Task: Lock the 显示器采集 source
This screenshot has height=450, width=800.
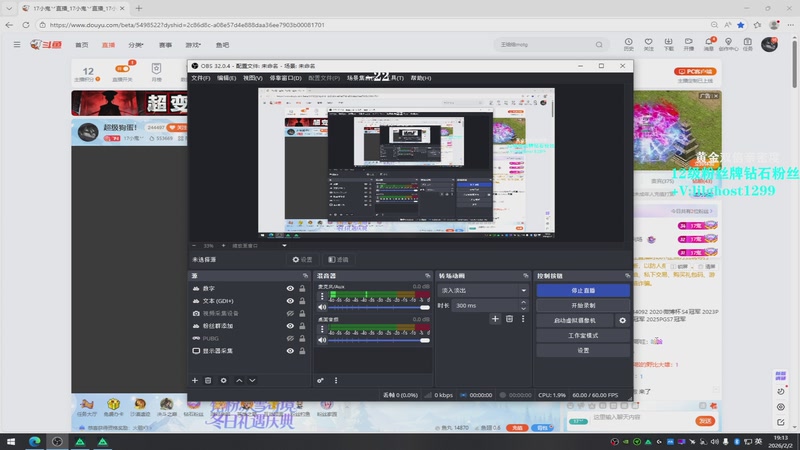Action: click(x=302, y=351)
